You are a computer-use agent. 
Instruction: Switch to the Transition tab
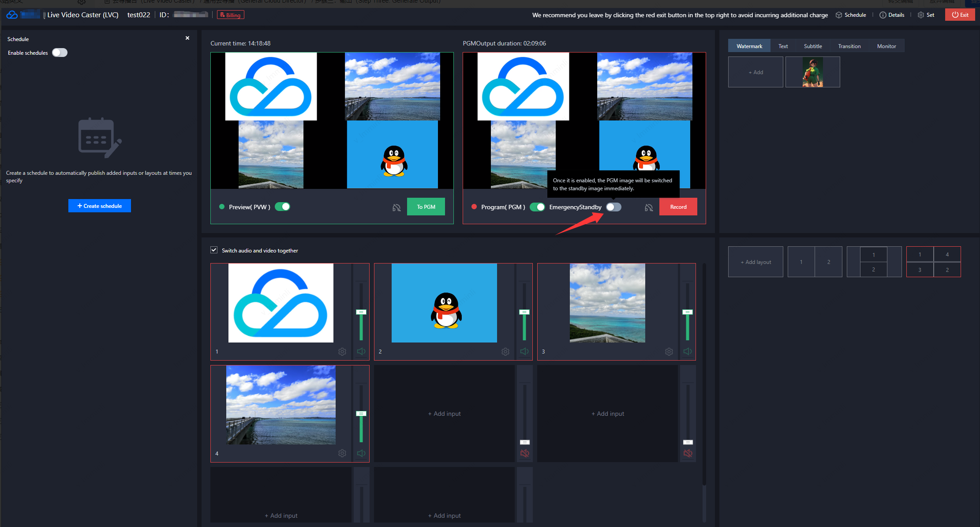(x=849, y=46)
